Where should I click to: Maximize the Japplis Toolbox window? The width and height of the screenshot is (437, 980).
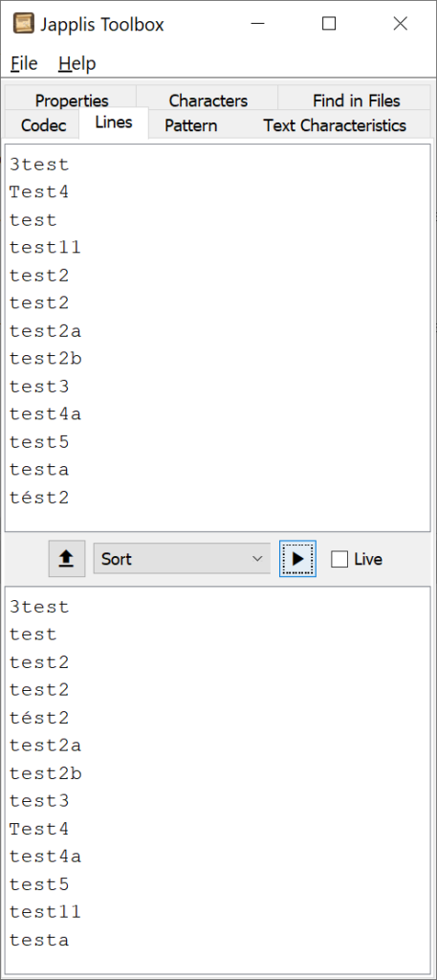329,24
